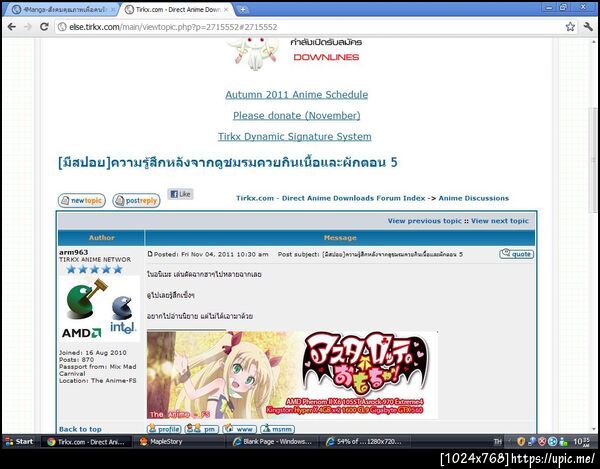Click the new topic button
This screenshot has width=600, height=469.
(x=82, y=200)
